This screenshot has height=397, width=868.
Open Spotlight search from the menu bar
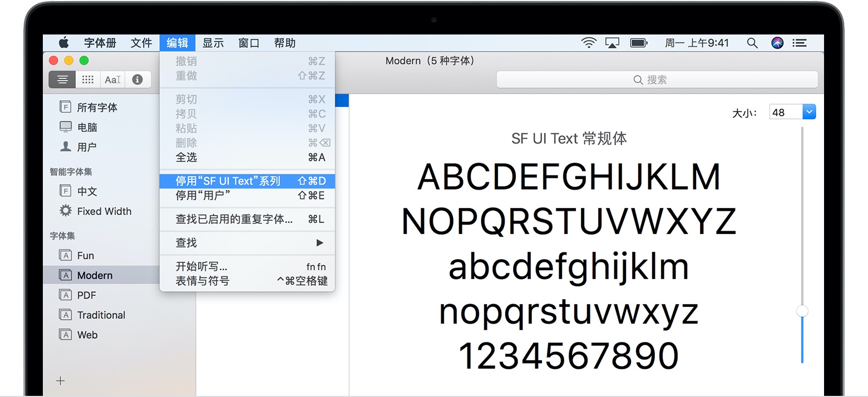pos(752,42)
